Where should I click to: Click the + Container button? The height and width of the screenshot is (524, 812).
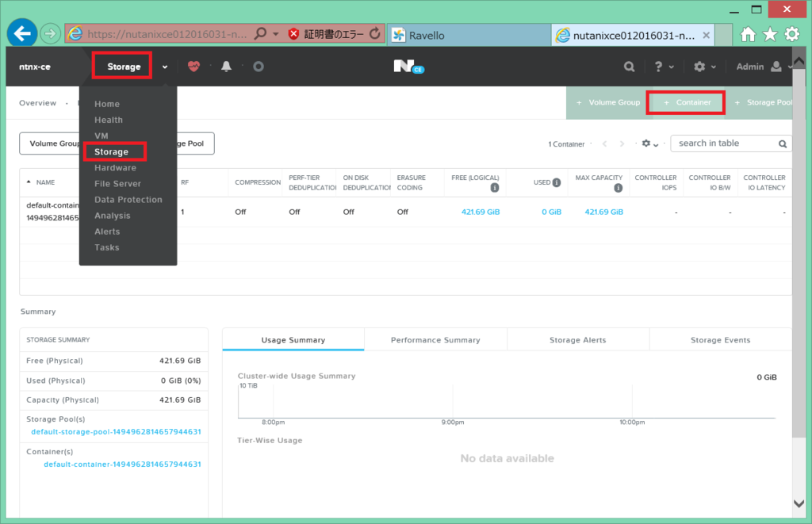click(x=687, y=102)
